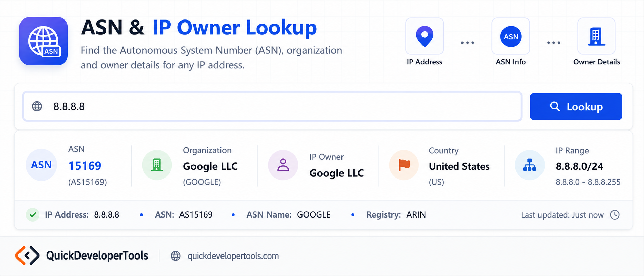Click the '(AS15169)' text

[87, 182]
